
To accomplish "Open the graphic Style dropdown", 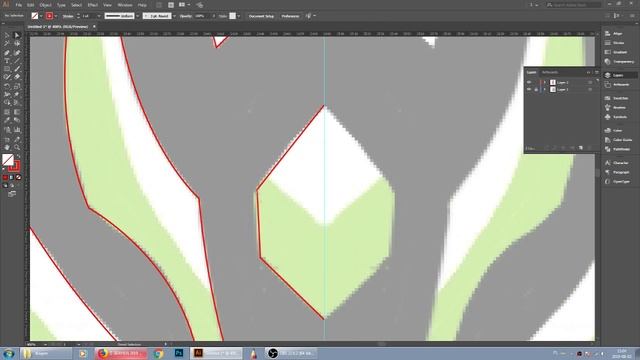I will 239,16.
